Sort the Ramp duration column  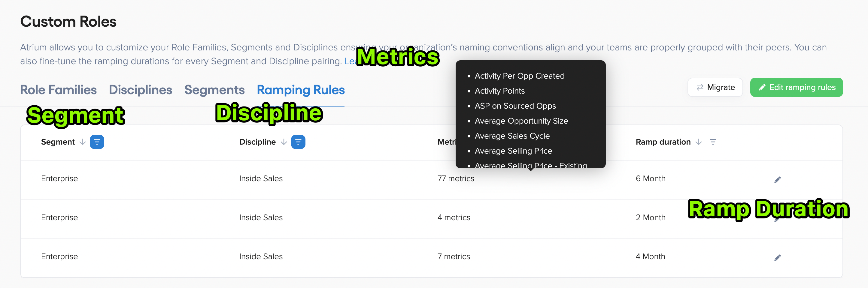pyautogui.click(x=698, y=142)
